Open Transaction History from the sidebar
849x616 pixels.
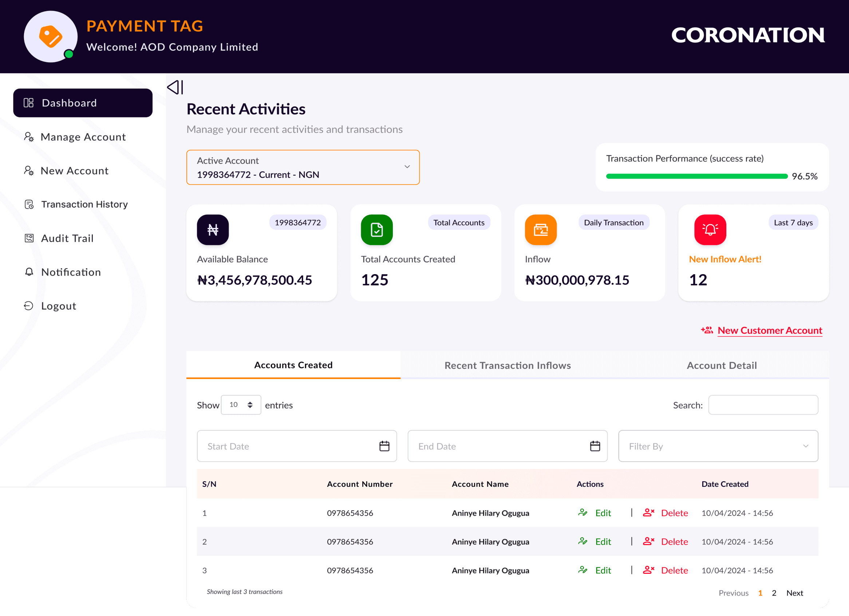[84, 204]
